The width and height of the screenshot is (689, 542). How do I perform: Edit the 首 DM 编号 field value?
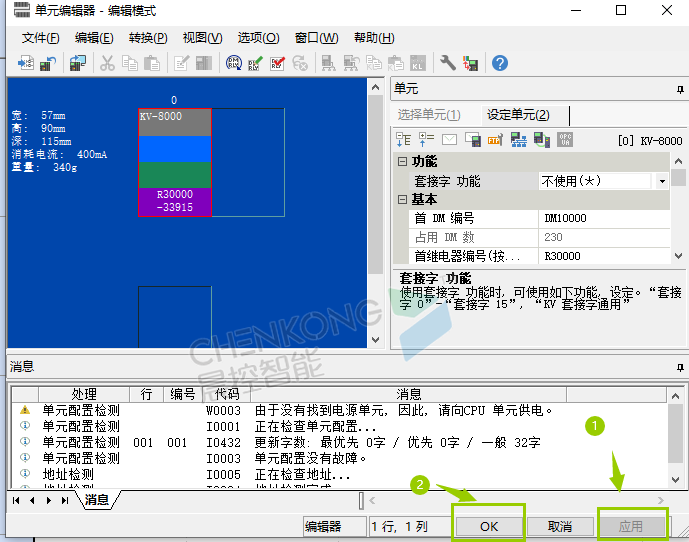[596, 218]
